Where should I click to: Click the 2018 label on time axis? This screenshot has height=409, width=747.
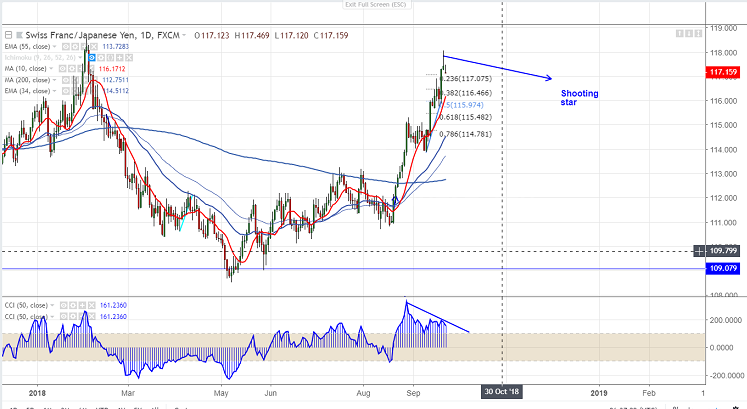[37, 393]
